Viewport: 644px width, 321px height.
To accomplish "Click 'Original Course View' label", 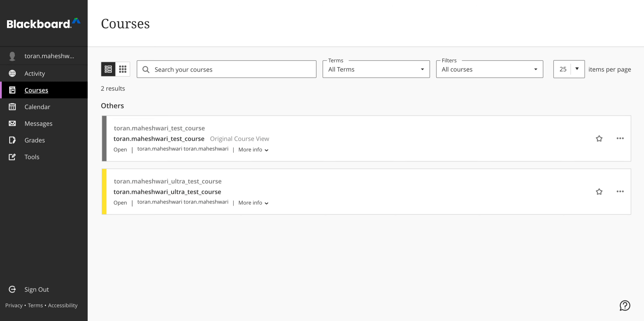I will point(239,139).
